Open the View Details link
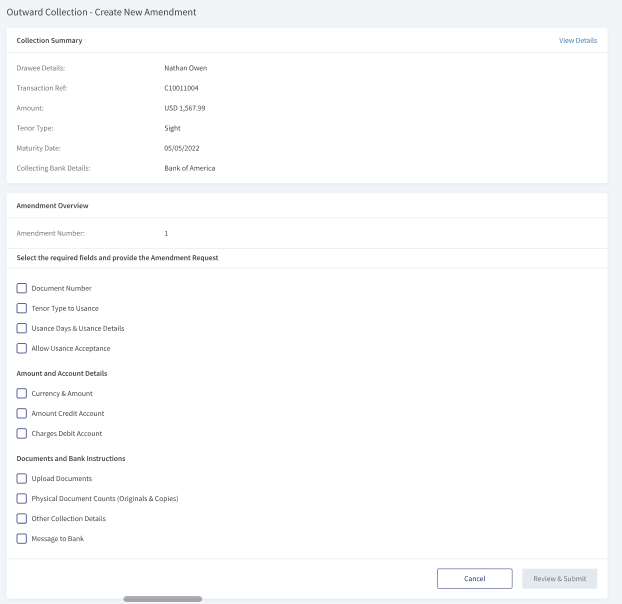Screen dimensions: 622x604 click(578, 40)
